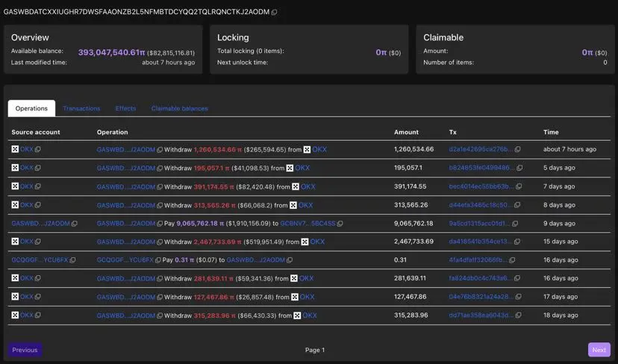Copy tx hash d2a1e42695ca276b
This screenshot has width=618, height=364.
coord(517,150)
